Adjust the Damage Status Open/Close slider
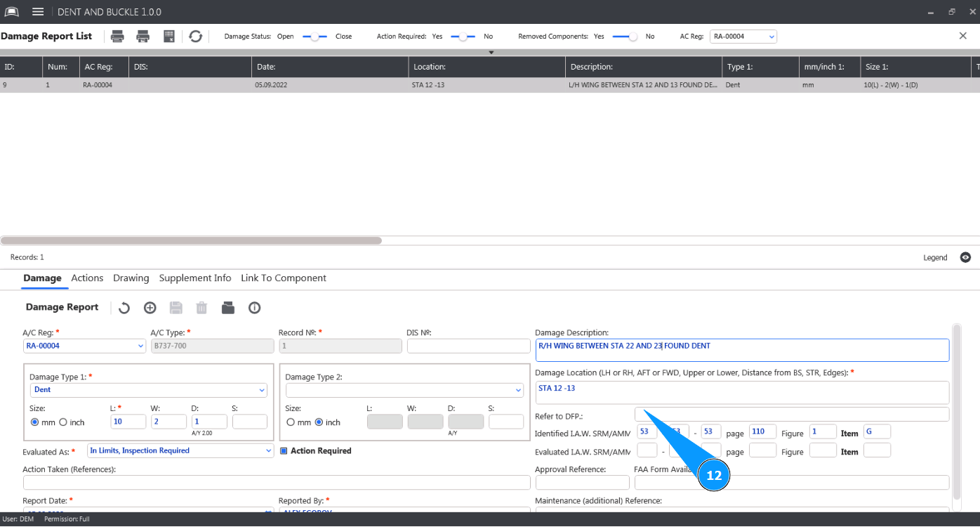 [314, 37]
